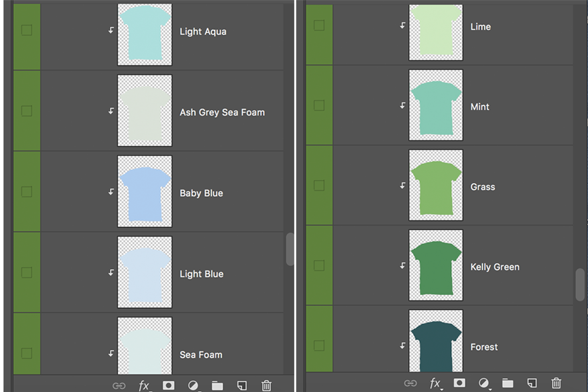
Task: Click clipping mask arrow on Mint layer
Action: point(403,105)
